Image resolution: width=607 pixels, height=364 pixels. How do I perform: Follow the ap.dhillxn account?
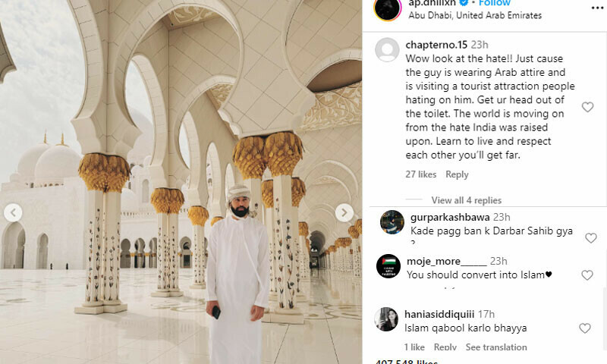tap(495, 3)
